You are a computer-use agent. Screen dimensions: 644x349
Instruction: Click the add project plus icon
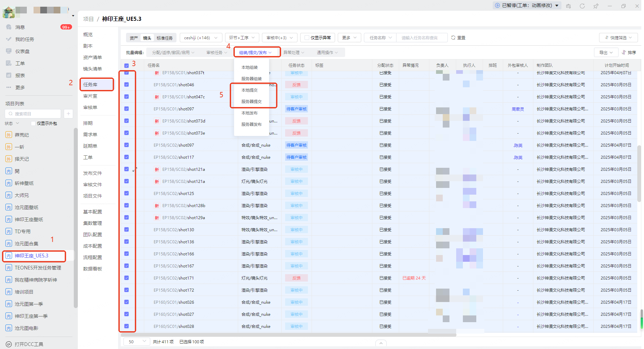coord(68,114)
